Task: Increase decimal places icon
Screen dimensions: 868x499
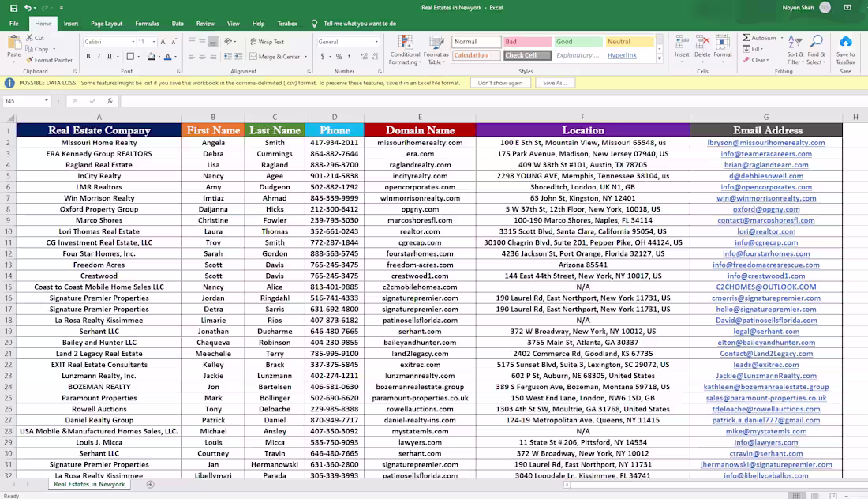Action: tap(364, 57)
